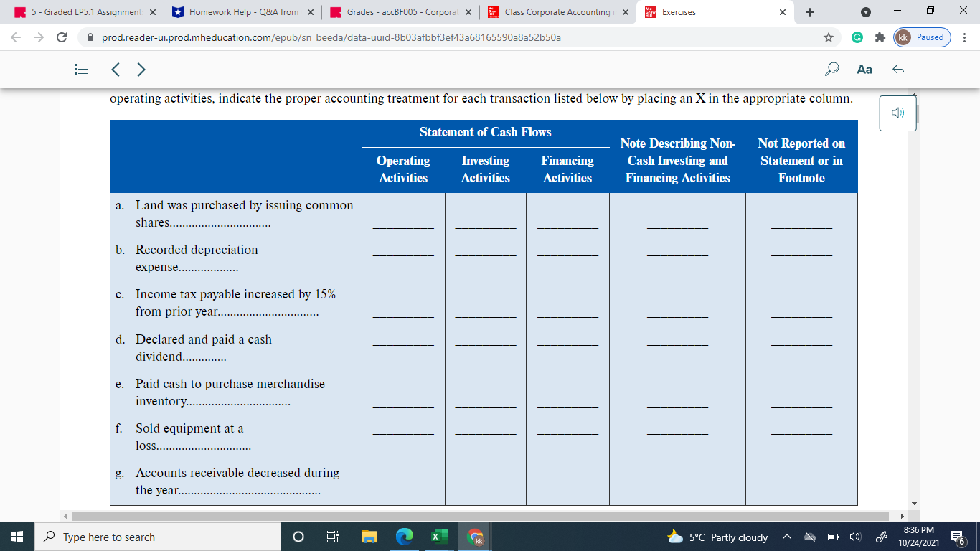Open the table of contents icon

[x=81, y=69]
